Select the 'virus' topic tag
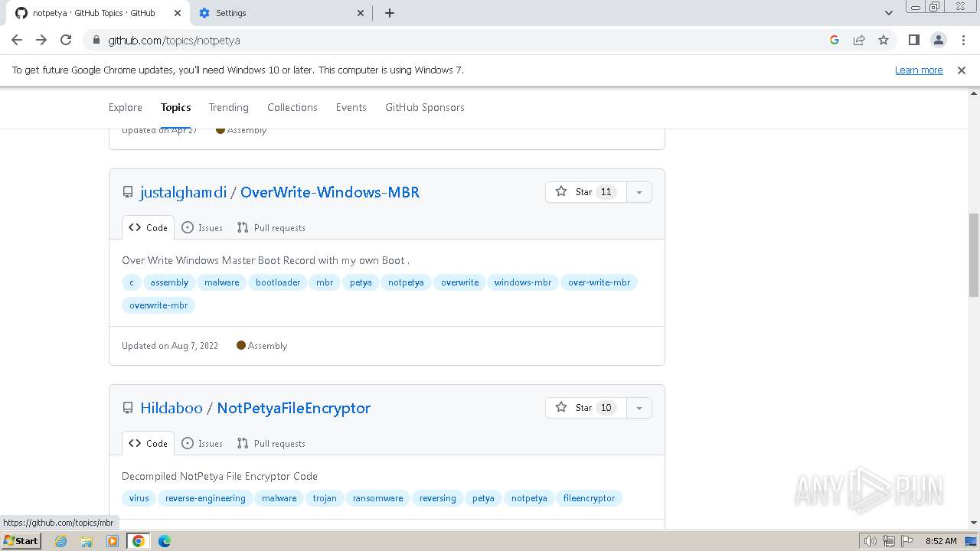This screenshot has width=980, height=551. 139,498
